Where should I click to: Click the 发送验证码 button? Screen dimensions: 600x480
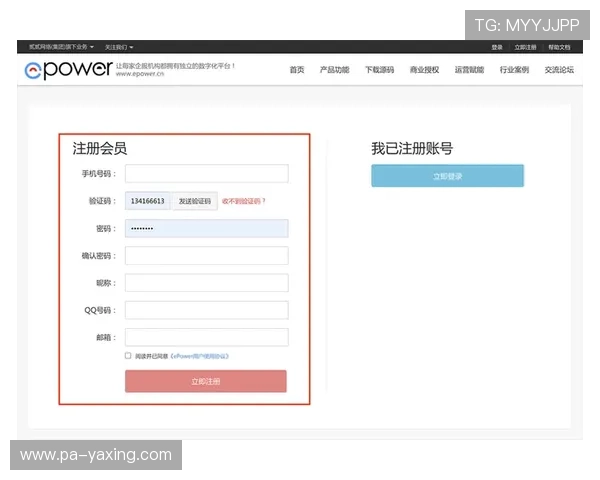pos(195,201)
